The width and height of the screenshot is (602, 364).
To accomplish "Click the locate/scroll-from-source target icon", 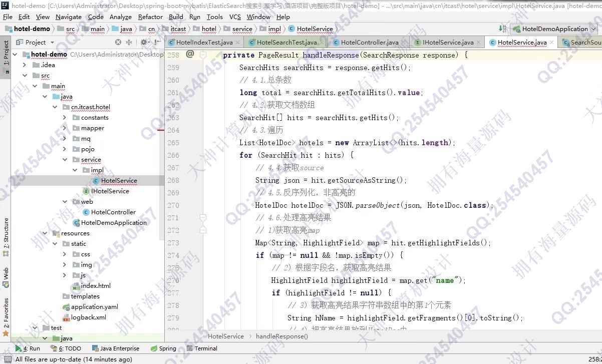I will click(118, 43).
